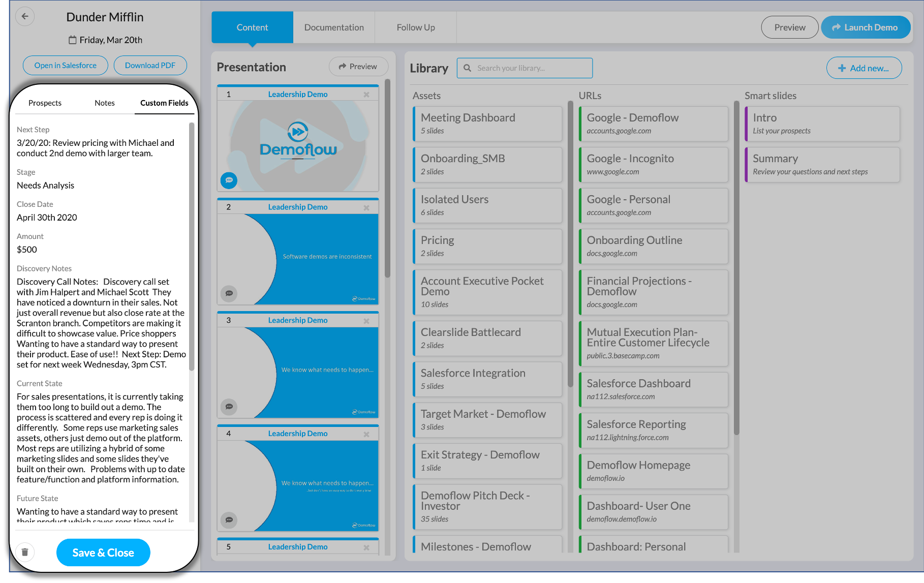Select the Google - Incognito URL card
924x583 pixels.
[x=653, y=165]
